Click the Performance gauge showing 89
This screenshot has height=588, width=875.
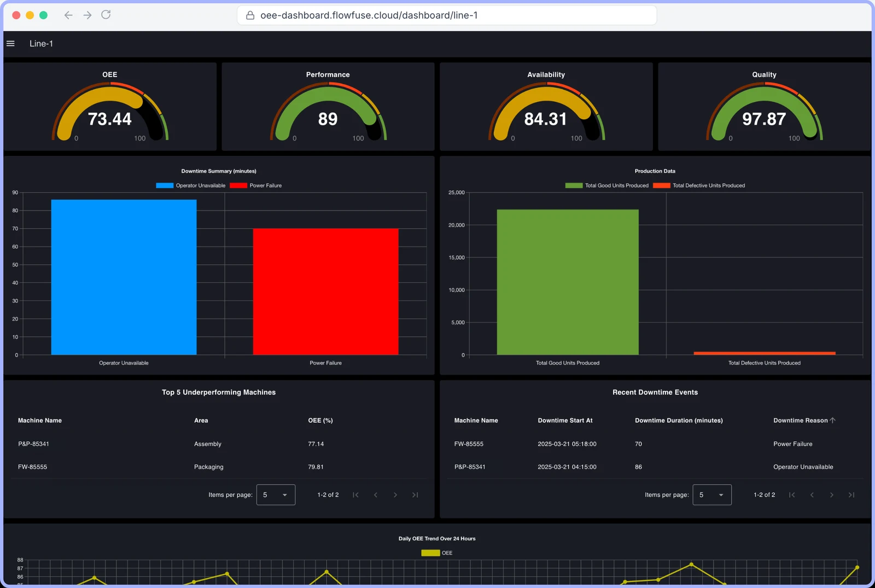coord(328,112)
